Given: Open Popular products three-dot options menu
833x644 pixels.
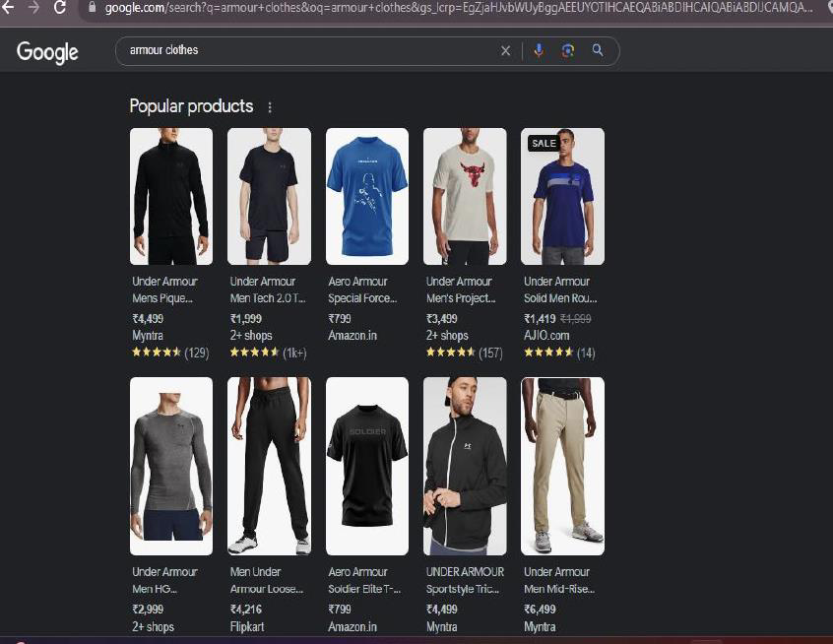Looking at the screenshot, I should (x=270, y=107).
